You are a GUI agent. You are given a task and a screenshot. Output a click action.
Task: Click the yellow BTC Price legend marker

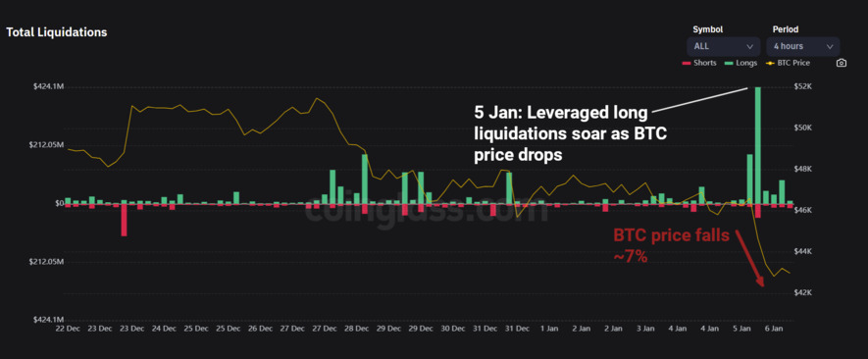[x=770, y=63]
